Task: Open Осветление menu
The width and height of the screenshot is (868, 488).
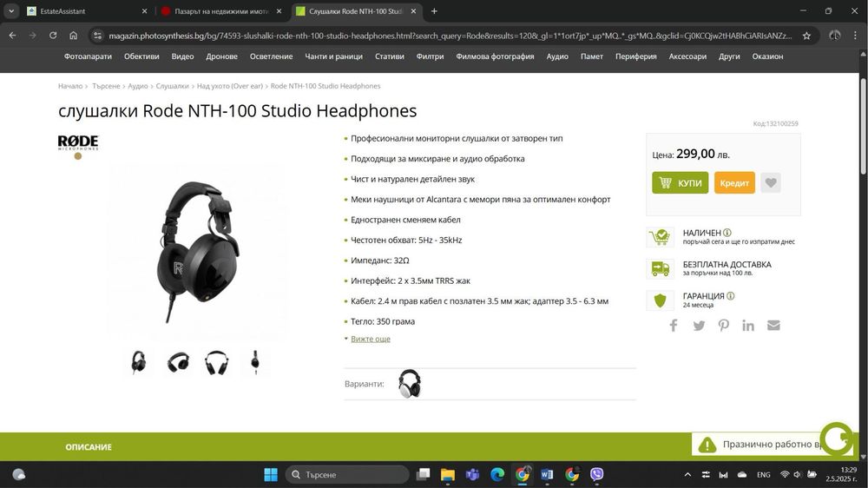Action: pos(271,56)
